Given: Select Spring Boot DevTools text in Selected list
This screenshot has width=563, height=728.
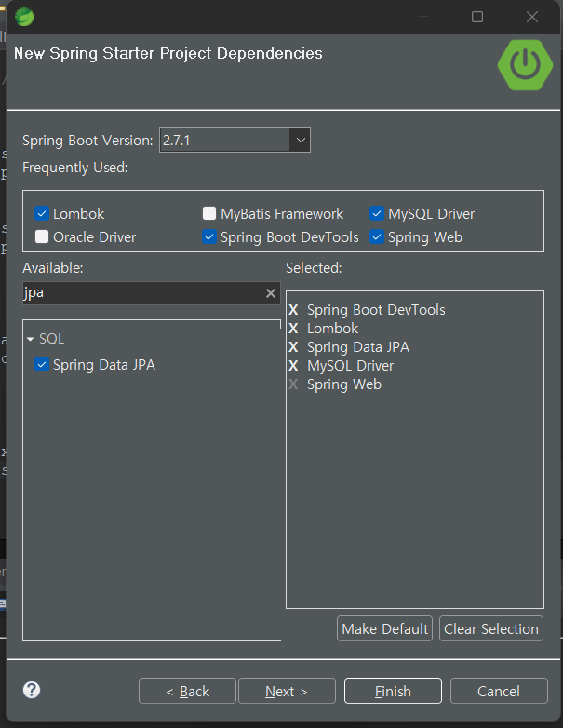Looking at the screenshot, I should 376,310.
